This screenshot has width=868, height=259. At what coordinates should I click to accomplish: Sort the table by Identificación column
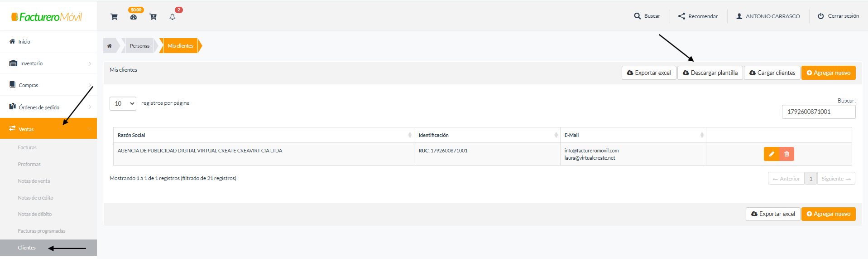pos(487,135)
